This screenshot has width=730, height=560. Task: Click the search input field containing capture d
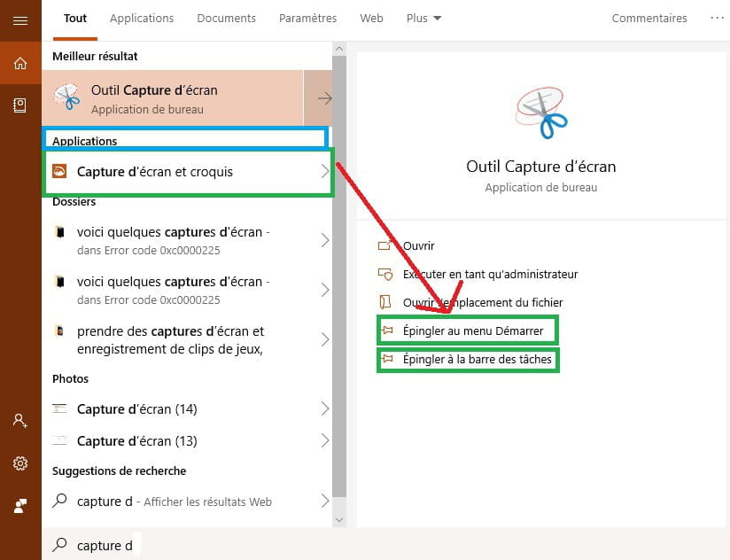click(385, 545)
